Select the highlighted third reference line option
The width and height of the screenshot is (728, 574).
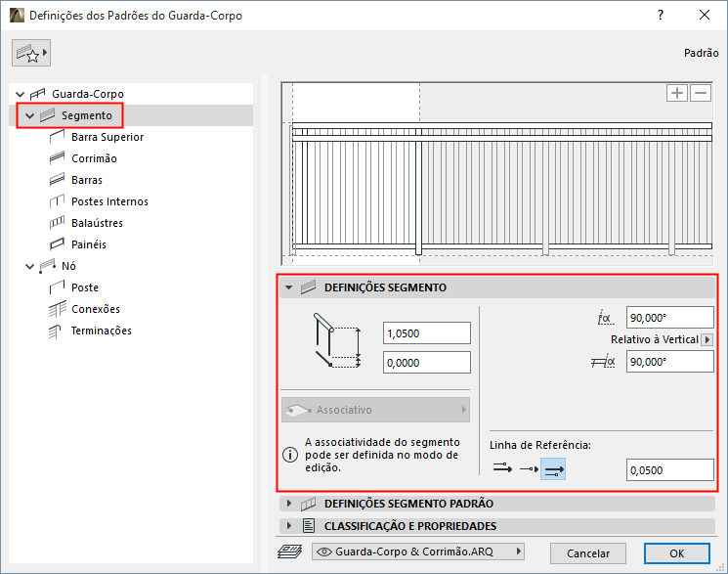click(553, 469)
